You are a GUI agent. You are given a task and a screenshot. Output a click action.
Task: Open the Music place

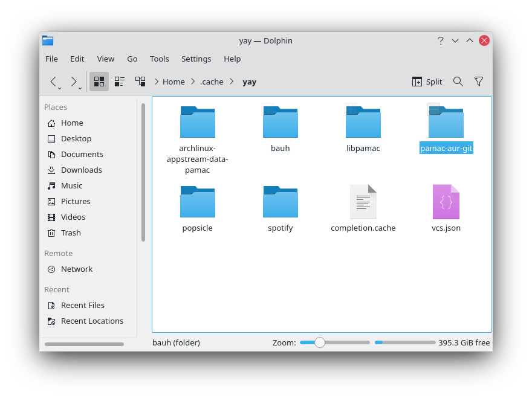[x=70, y=185]
